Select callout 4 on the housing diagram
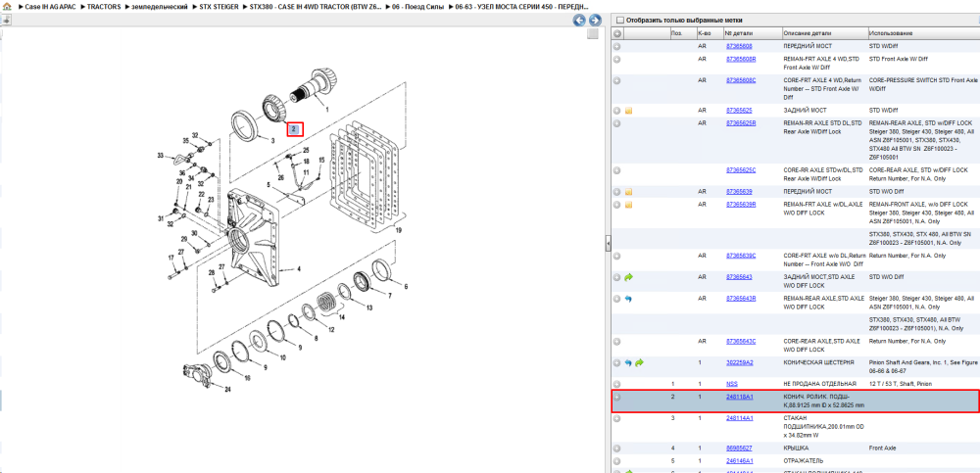Viewport: 980px width, 473px height. [x=299, y=269]
